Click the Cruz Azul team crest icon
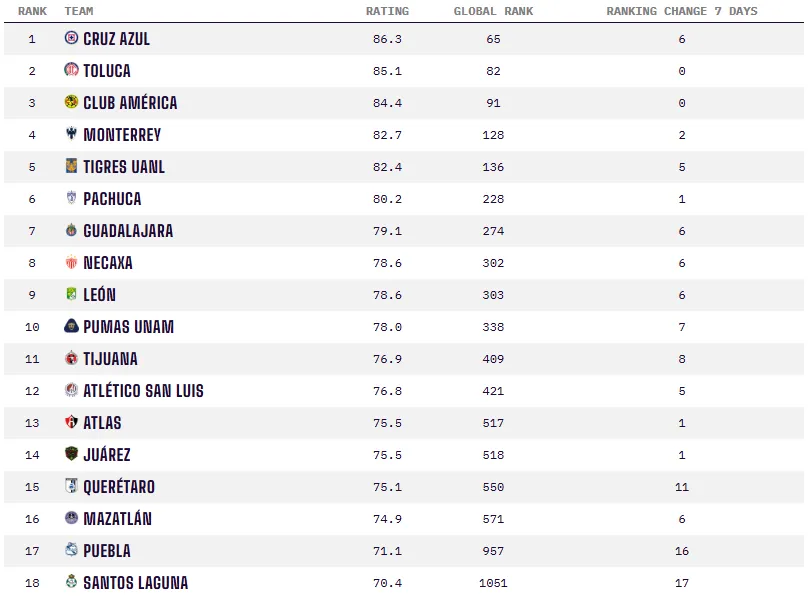Viewport: 811px width, 598px height. pyautogui.click(x=71, y=38)
